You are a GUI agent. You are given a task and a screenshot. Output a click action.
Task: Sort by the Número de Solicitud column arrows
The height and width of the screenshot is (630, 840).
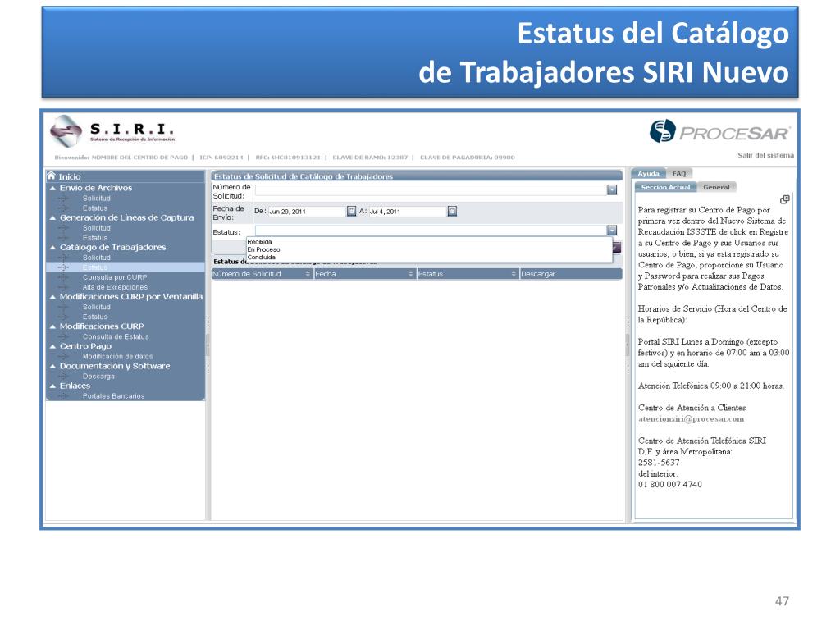(x=308, y=274)
